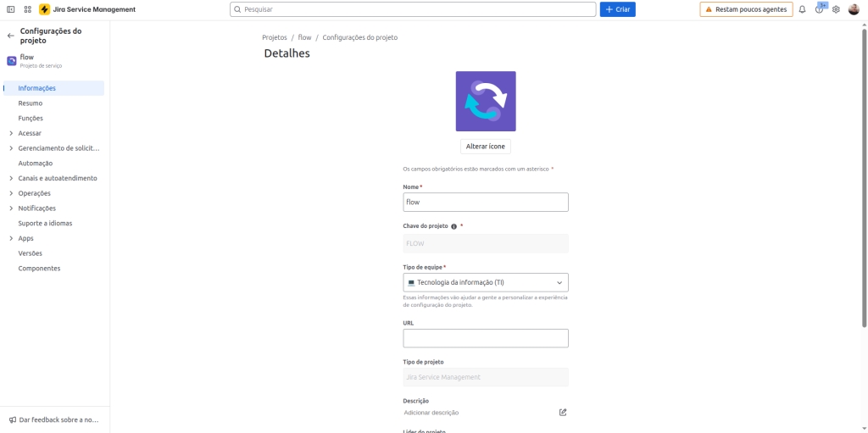Expand the Operações sidebar section
This screenshot has height=433, width=868.
coord(11,193)
